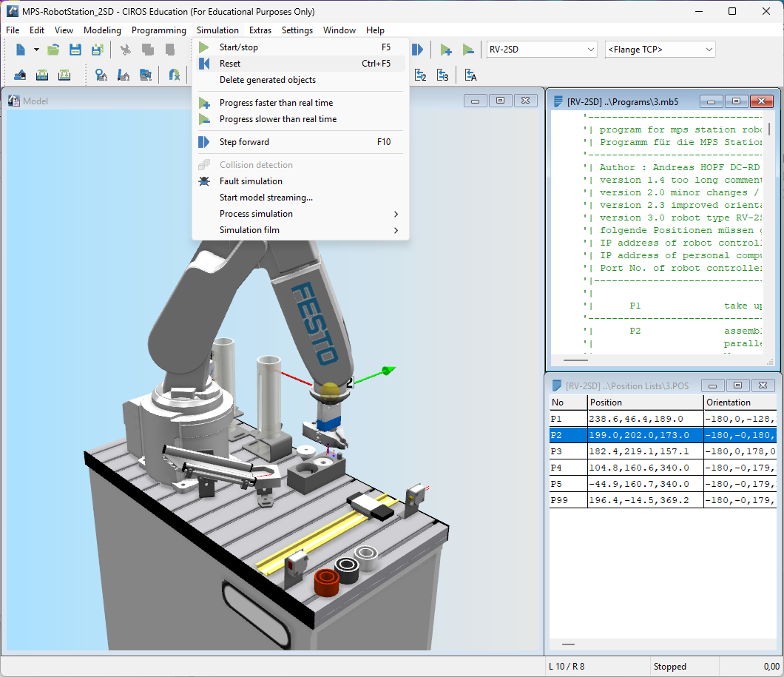Click the red workpiece on the table
The image size is (784, 677).
(326, 582)
